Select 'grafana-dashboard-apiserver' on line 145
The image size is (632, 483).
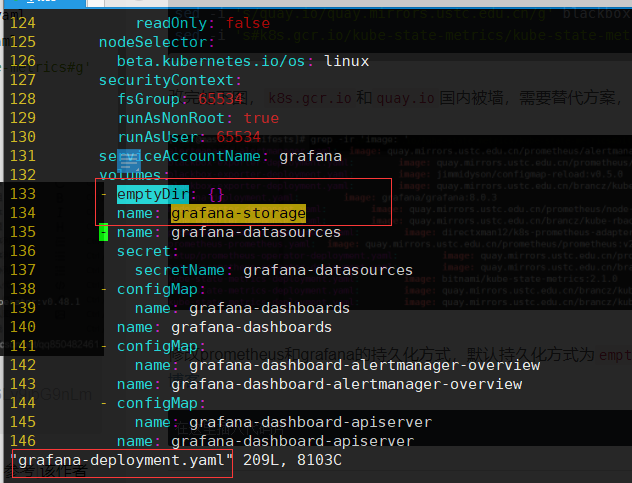point(310,422)
